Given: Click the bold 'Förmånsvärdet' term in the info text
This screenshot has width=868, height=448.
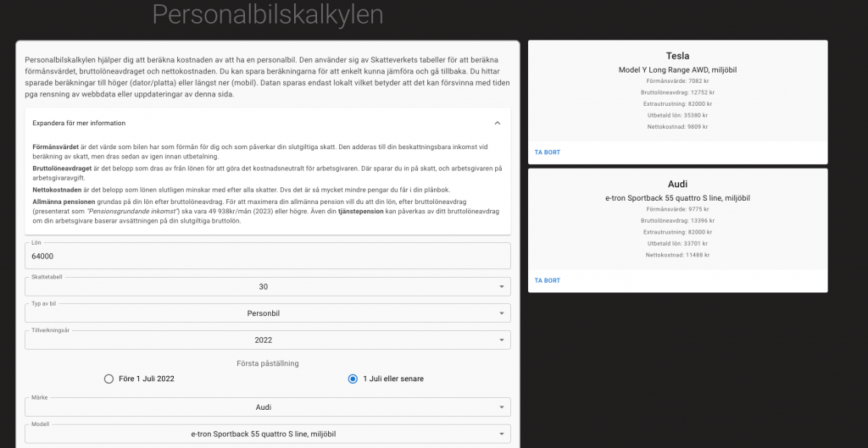Looking at the screenshot, I should (x=55, y=147).
